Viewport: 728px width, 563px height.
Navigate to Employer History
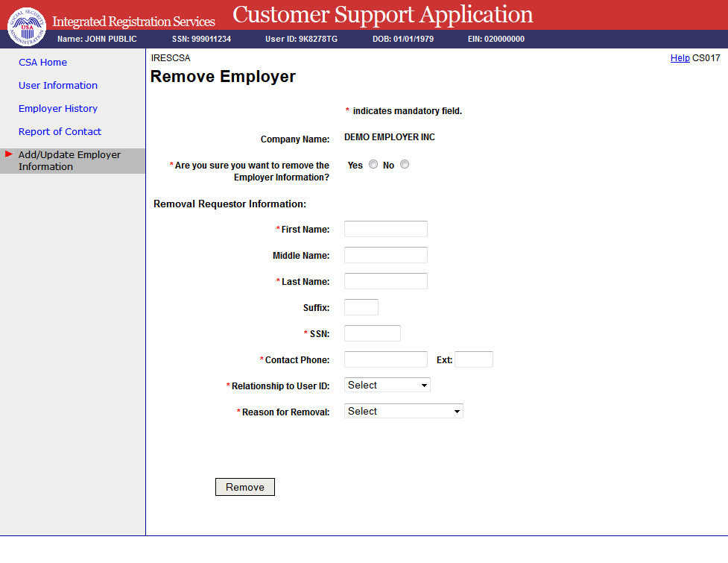pos(58,109)
